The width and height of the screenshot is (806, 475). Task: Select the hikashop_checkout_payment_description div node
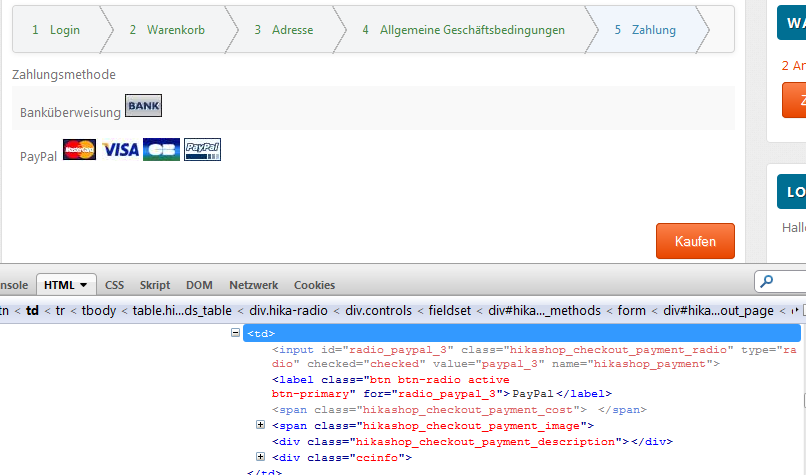(472, 442)
